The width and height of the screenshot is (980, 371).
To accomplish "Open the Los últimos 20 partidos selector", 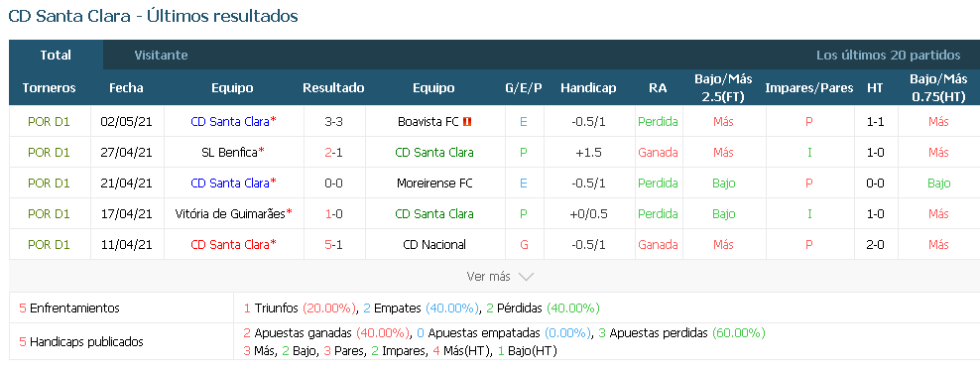I will click(888, 55).
